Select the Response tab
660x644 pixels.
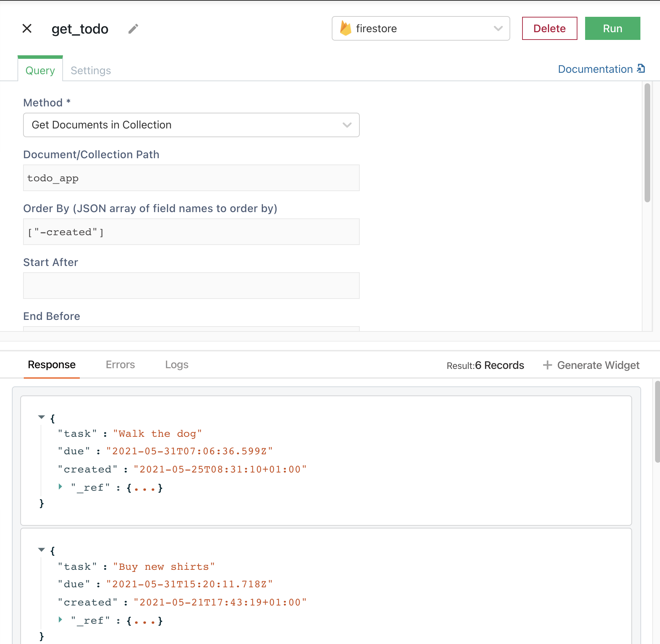[51, 364]
